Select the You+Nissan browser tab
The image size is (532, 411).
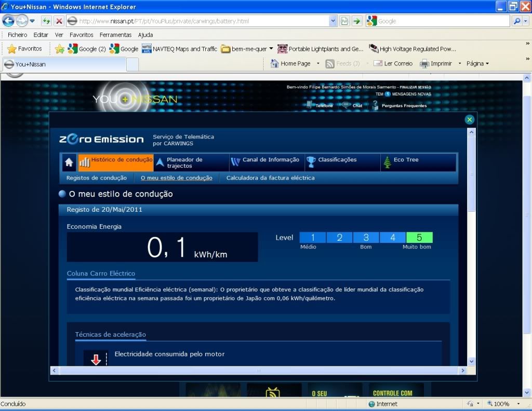(64, 64)
